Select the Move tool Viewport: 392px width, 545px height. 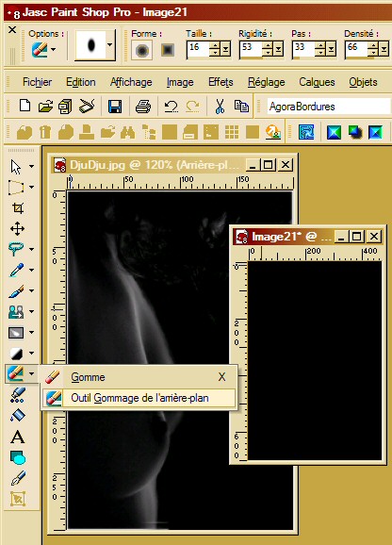click(x=17, y=229)
